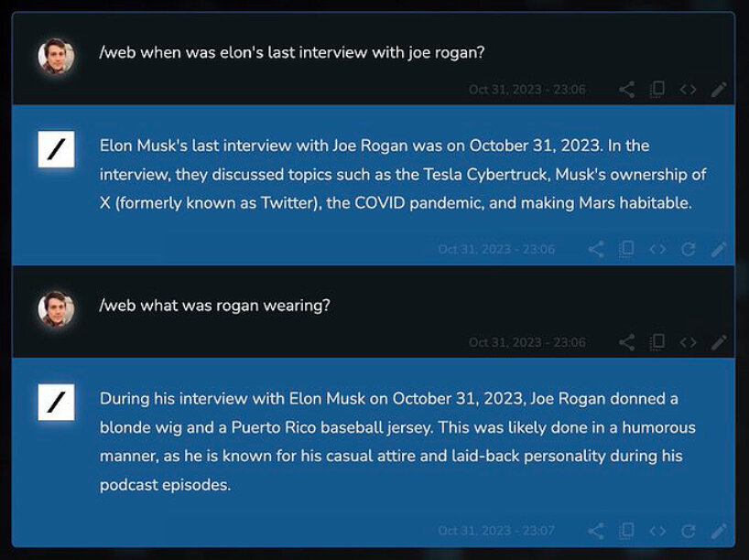
Task: Open code view of the first assistant reply
Action: [657, 248]
